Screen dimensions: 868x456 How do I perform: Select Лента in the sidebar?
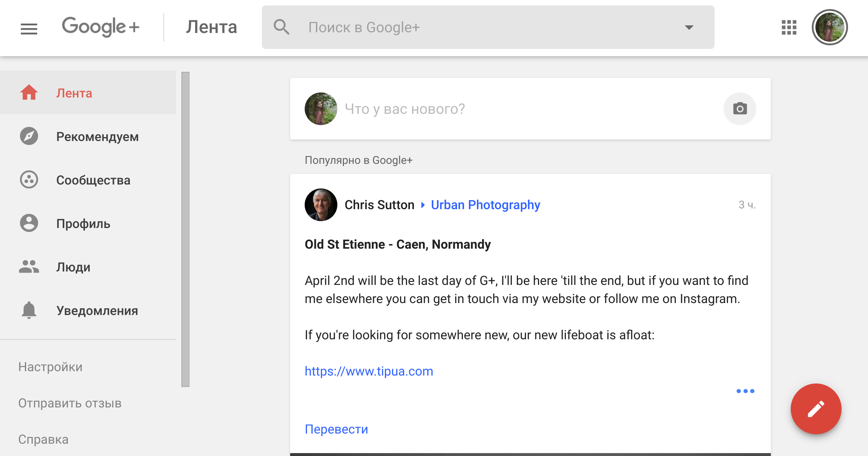[74, 93]
